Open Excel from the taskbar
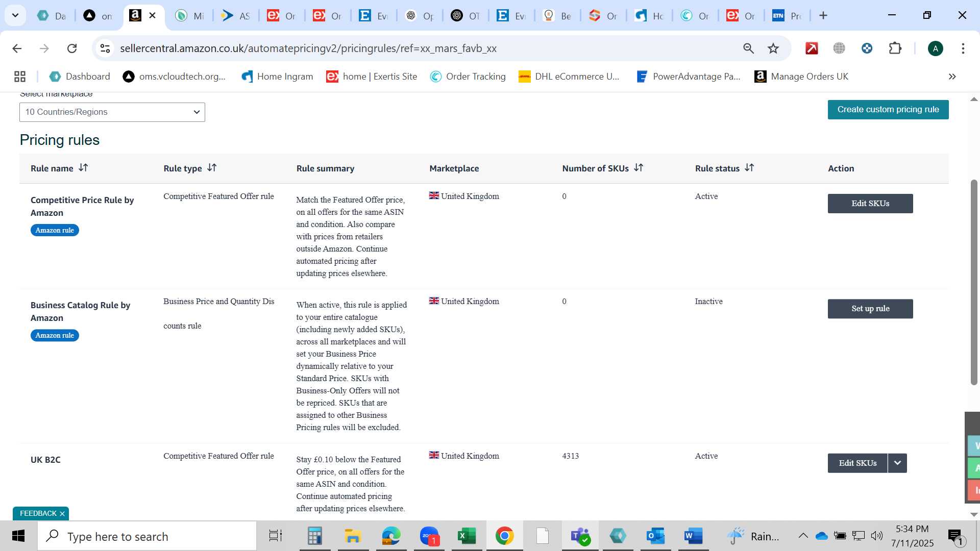The image size is (980, 551). [467, 536]
